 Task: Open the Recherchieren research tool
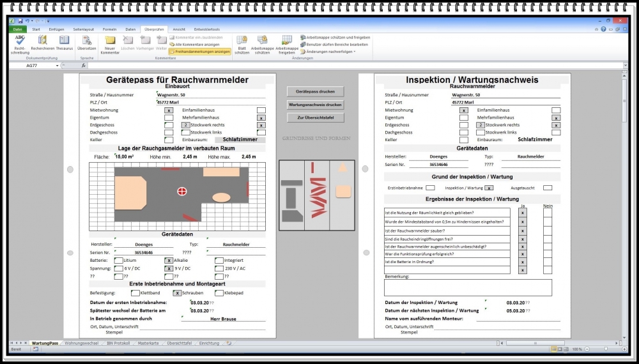point(43,43)
